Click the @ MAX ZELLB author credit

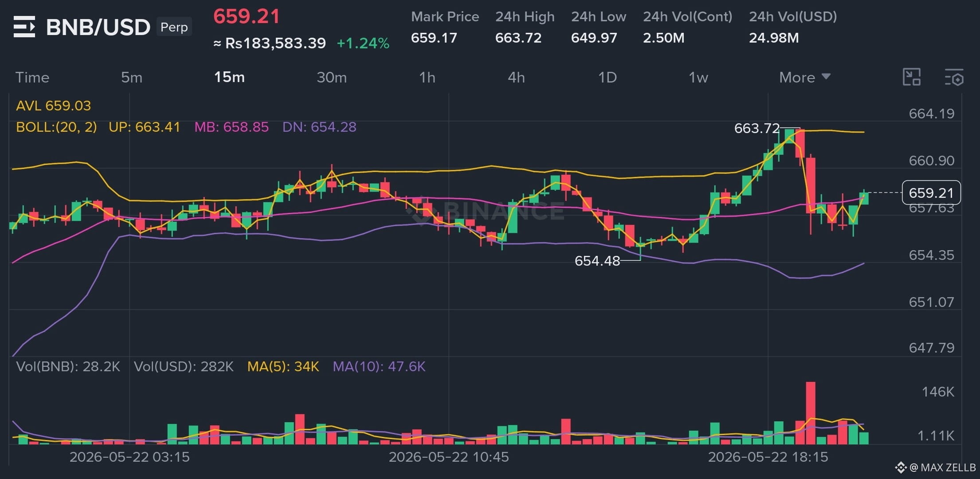point(942,467)
